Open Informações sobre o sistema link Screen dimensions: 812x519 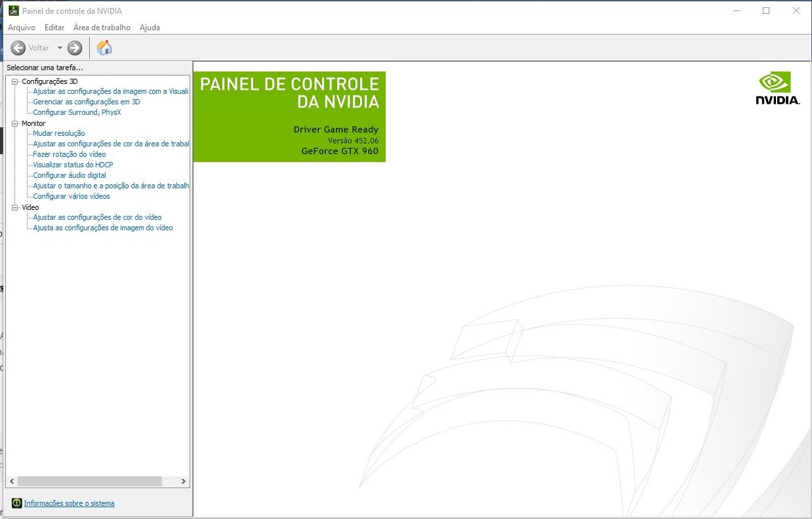point(69,503)
